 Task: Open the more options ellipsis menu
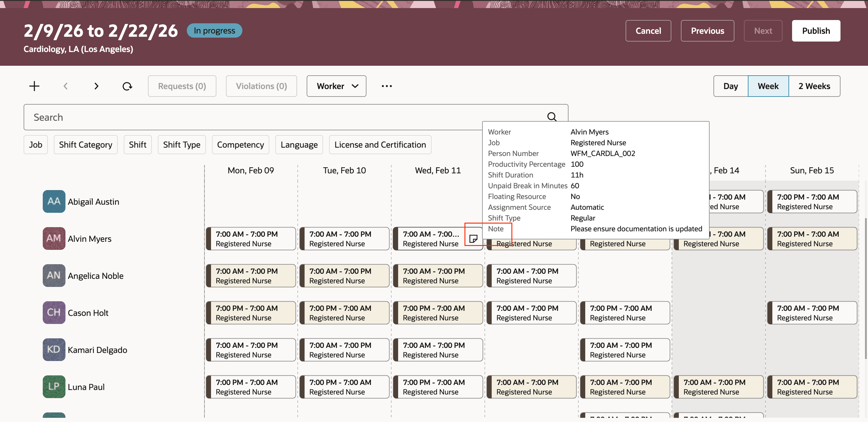click(x=386, y=86)
